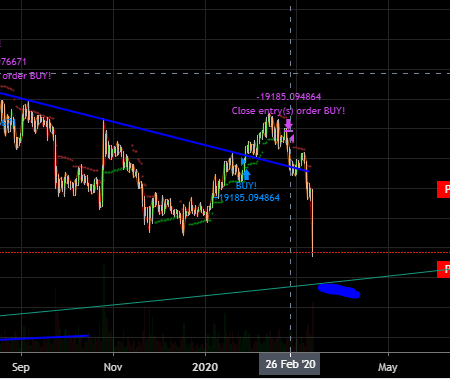Select the ascending green trendline
Viewport: 450px width, 385px height.
pos(225,293)
